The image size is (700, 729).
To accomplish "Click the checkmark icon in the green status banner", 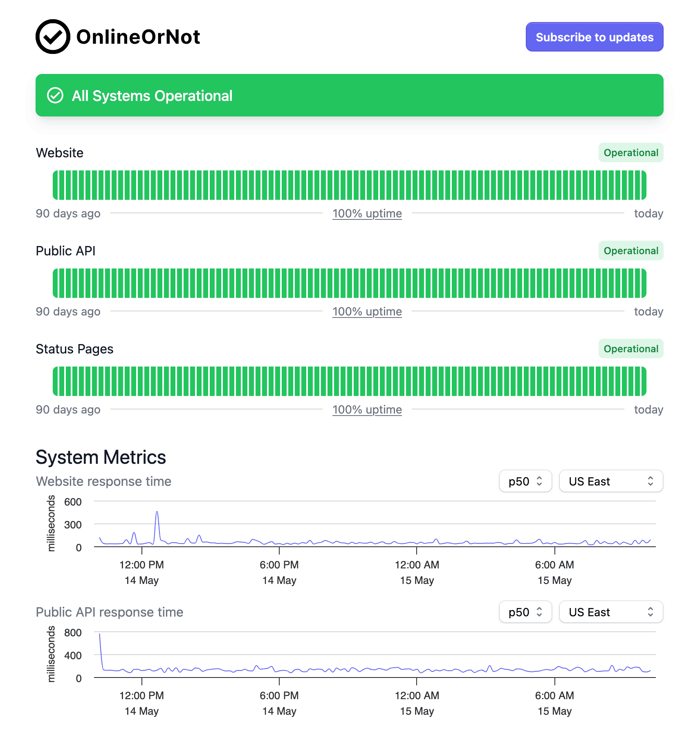I will 56,95.
